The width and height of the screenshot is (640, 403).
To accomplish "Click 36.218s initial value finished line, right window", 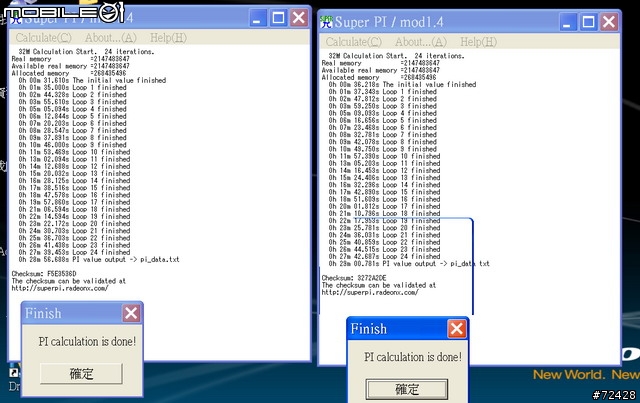I will point(402,85).
